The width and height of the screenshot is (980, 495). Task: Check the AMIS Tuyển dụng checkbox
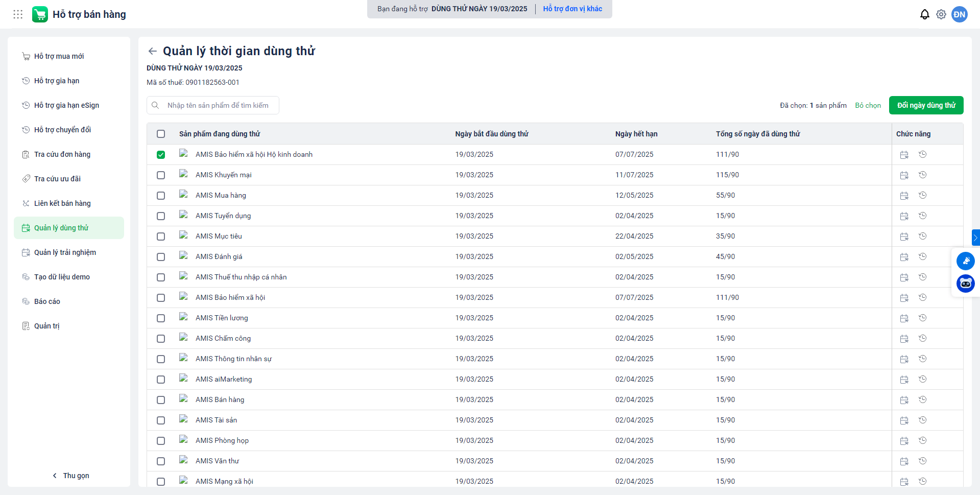161,216
